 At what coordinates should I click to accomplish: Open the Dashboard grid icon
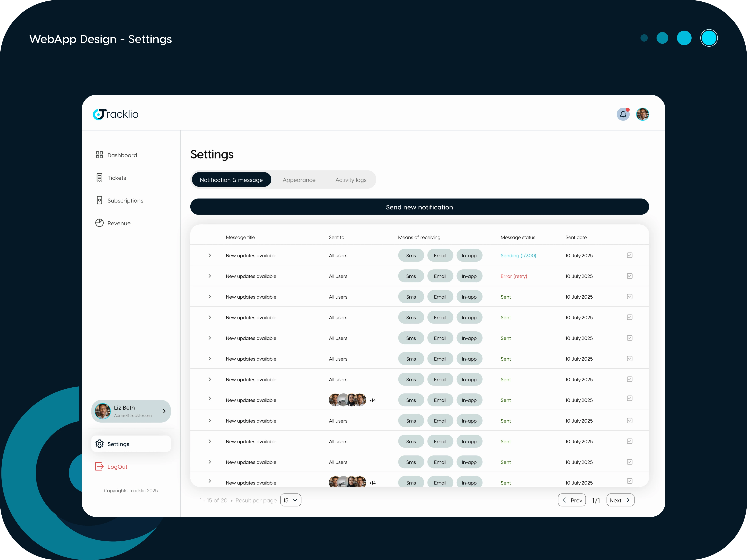(99, 155)
